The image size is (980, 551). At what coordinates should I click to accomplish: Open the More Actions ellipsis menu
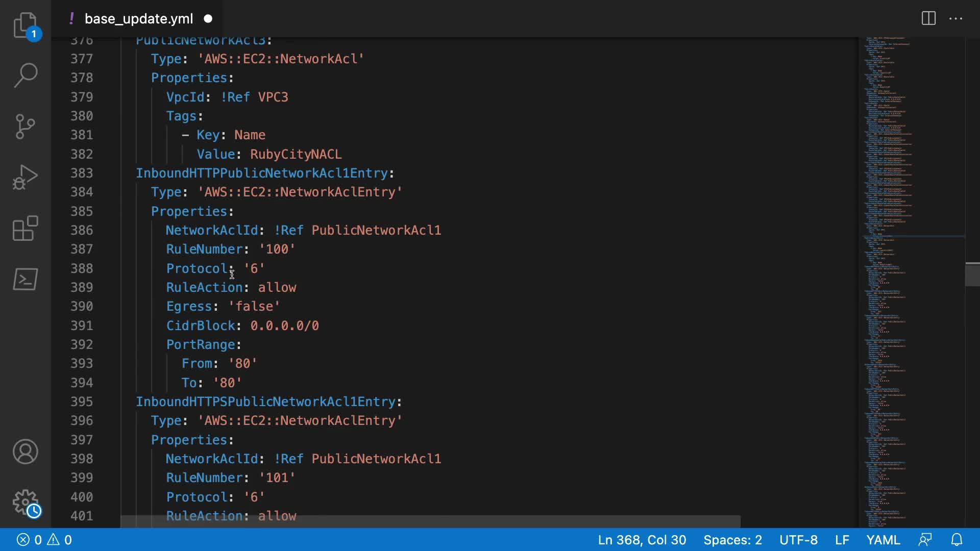click(x=955, y=19)
